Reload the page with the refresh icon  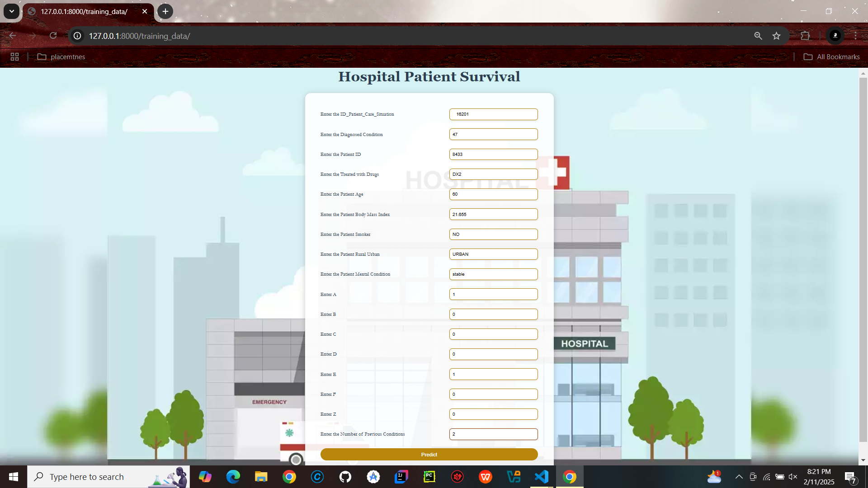click(x=53, y=36)
